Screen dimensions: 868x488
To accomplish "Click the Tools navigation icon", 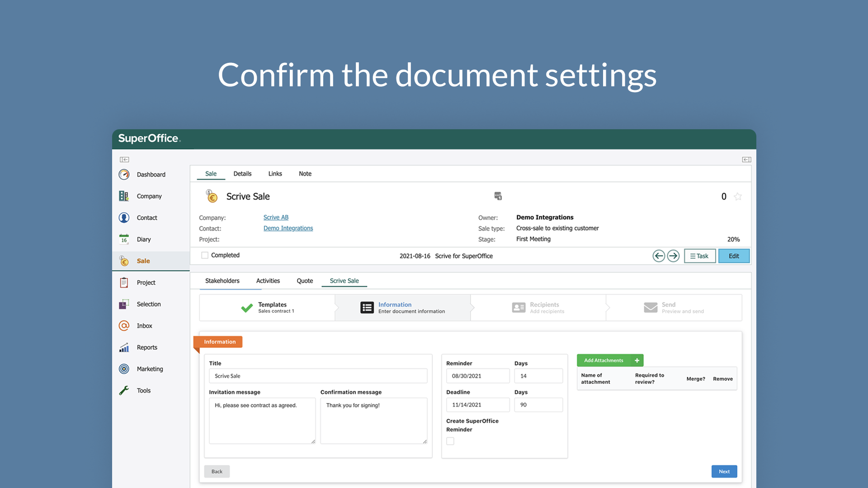I will click(125, 389).
